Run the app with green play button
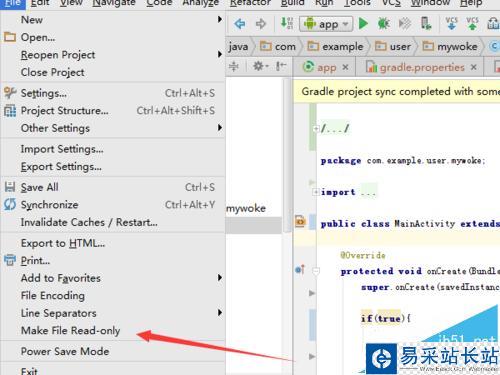The height and width of the screenshot is (375, 500). pyautogui.click(x=363, y=24)
